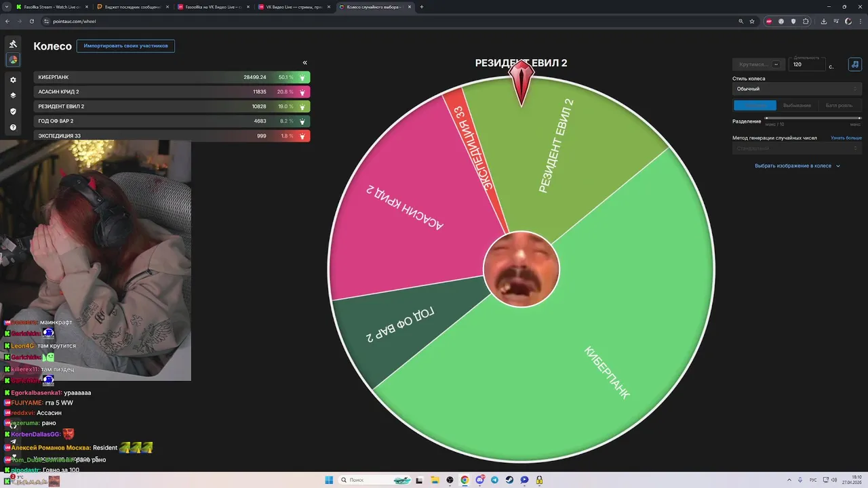Click the shield check sidebar icon
Viewport: 868px width, 488px height.
pos(13,111)
